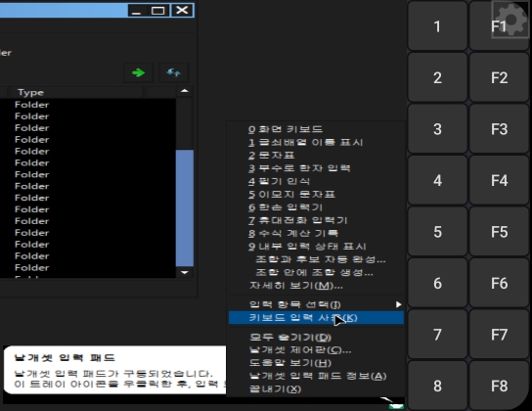
Task: Click keypad button 5
Action: click(437, 232)
